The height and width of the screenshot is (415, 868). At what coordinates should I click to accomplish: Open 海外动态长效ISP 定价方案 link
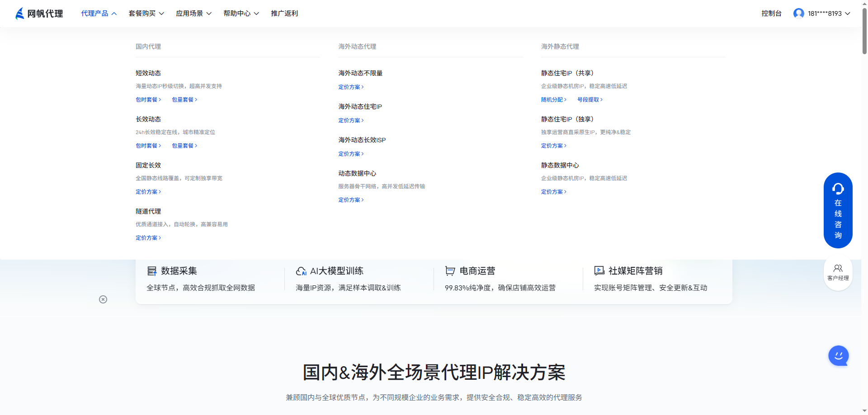click(351, 154)
